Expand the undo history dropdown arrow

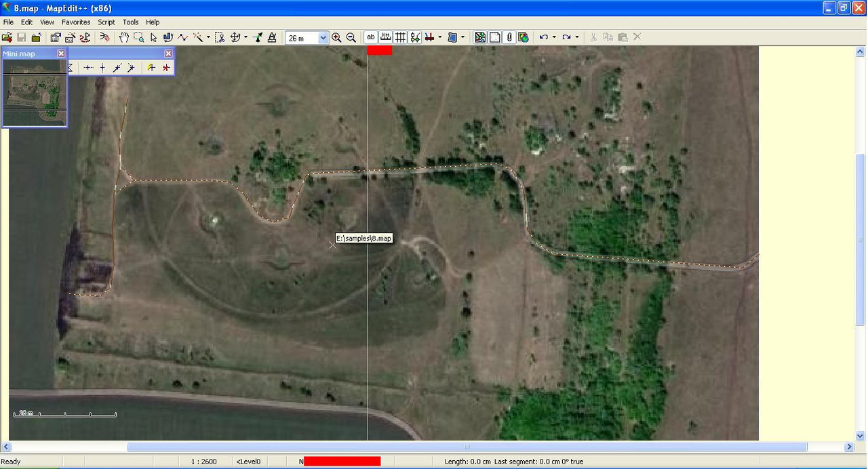pyautogui.click(x=554, y=38)
